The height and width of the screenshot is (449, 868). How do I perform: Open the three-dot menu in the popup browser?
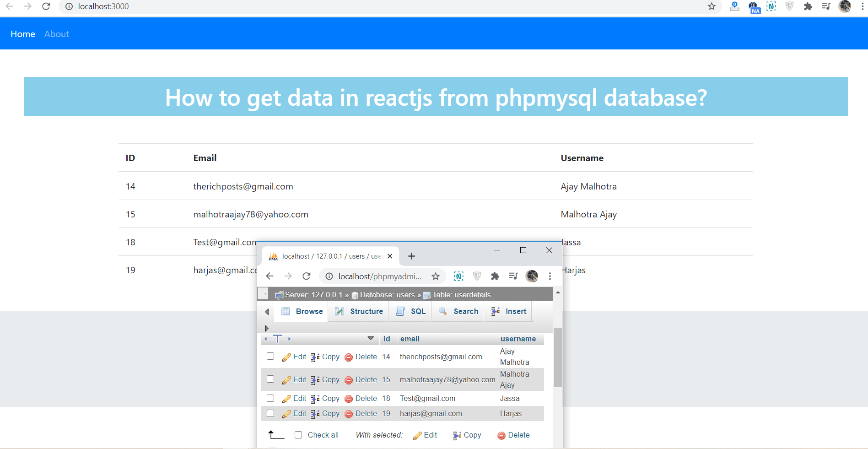point(550,276)
